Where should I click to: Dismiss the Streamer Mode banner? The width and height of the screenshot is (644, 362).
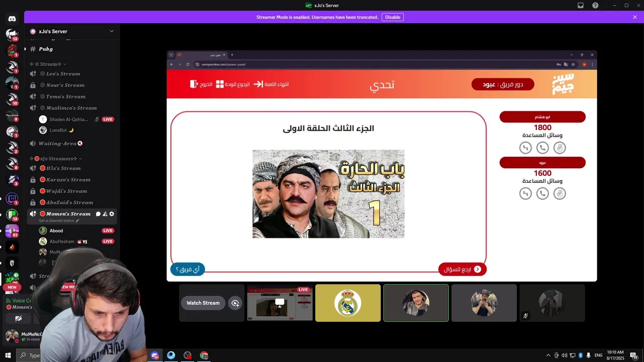635,17
